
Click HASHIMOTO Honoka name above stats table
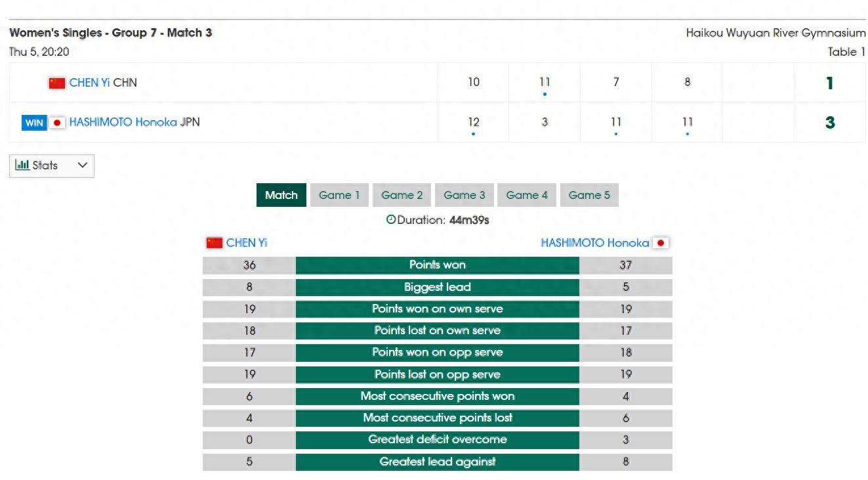[x=594, y=243]
